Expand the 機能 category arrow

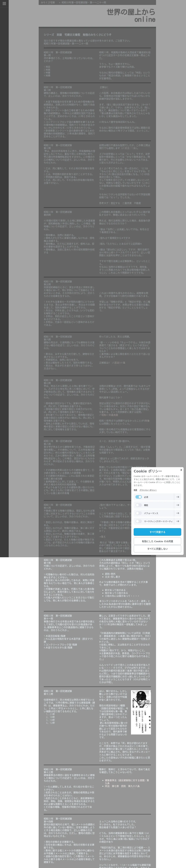178,505
